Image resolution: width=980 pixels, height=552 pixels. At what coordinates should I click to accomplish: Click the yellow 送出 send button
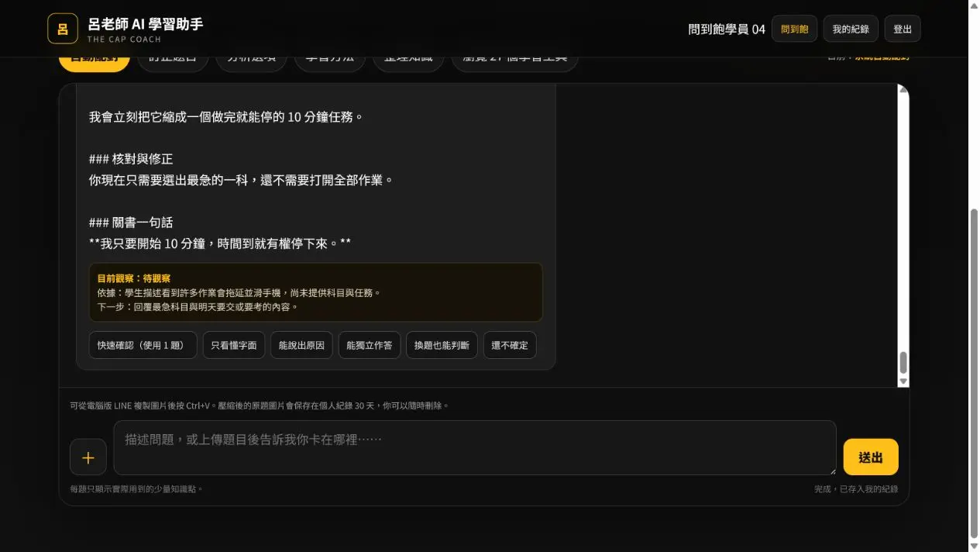pyautogui.click(x=871, y=457)
